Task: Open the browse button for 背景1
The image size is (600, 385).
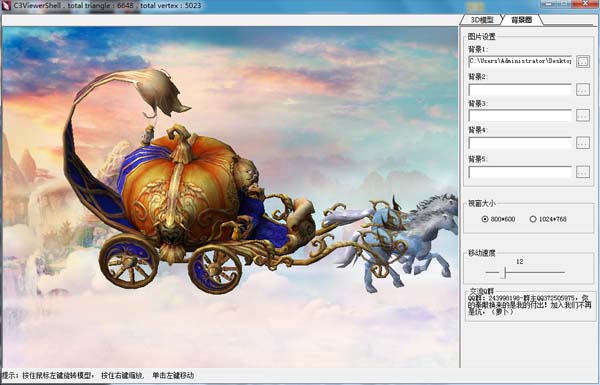Action: [x=583, y=61]
